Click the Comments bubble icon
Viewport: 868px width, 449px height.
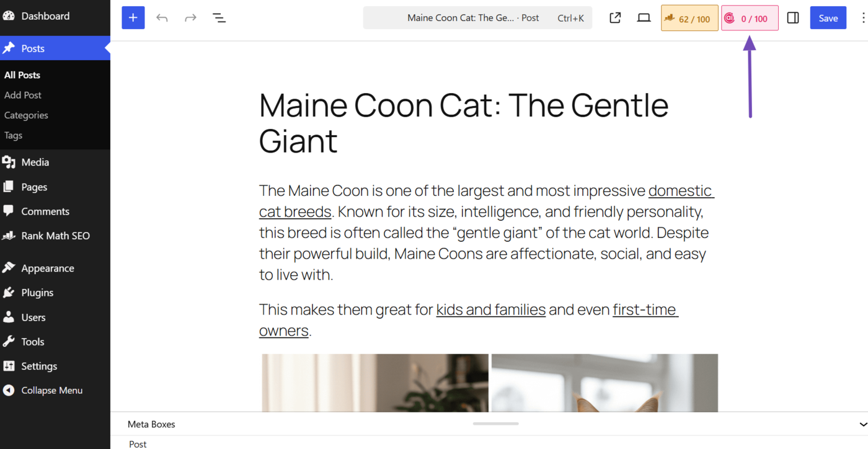coord(8,211)
